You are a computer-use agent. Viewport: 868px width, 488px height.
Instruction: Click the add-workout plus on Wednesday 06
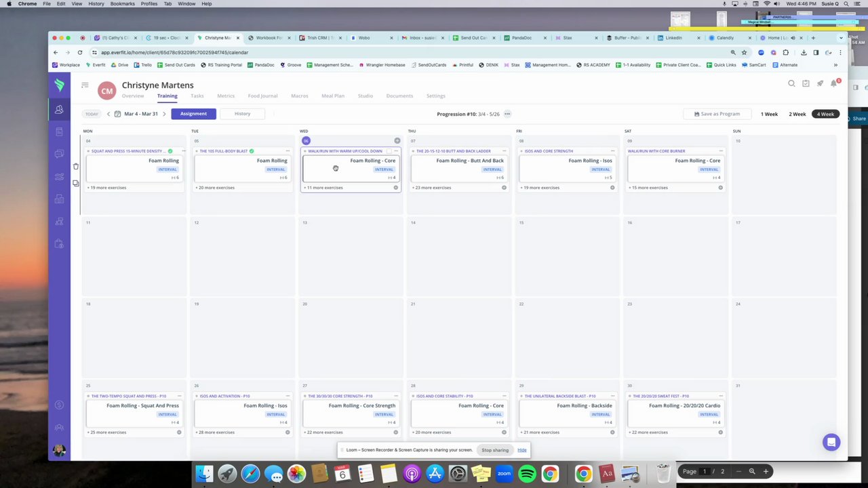tap(397, 141)
